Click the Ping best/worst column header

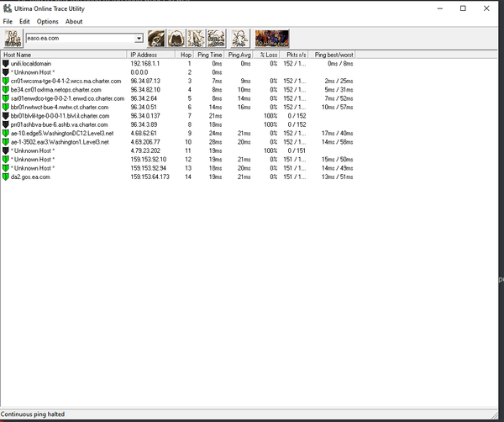[332, 55]
